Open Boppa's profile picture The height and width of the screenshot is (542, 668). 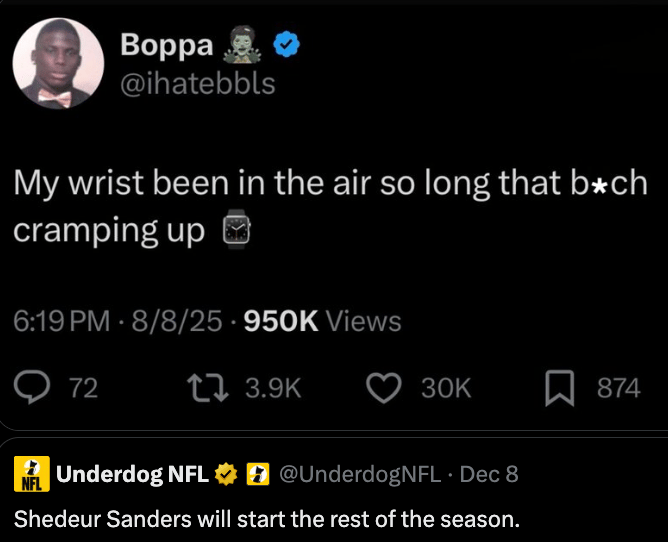pyautogui.click(x=57, y=62)
